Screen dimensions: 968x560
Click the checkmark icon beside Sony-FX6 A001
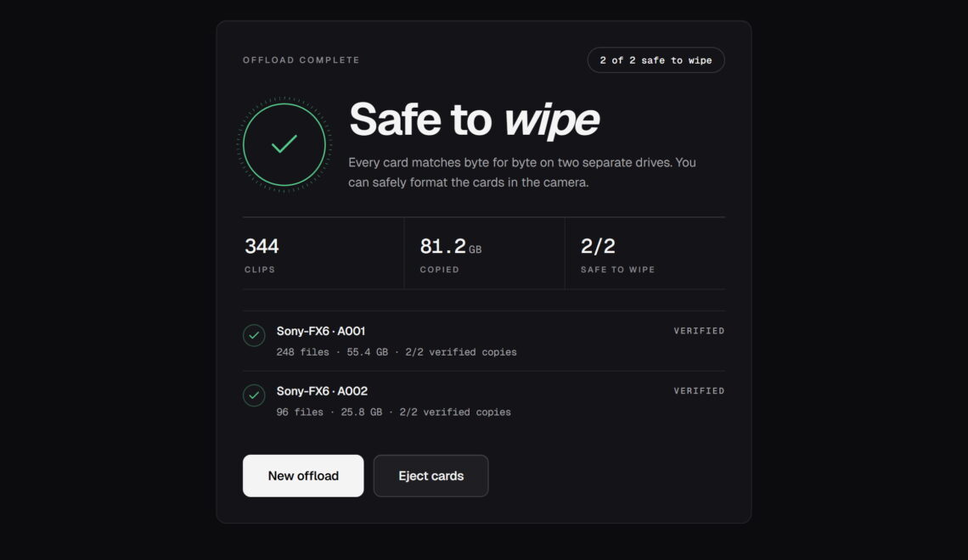[x=254, y=335]
